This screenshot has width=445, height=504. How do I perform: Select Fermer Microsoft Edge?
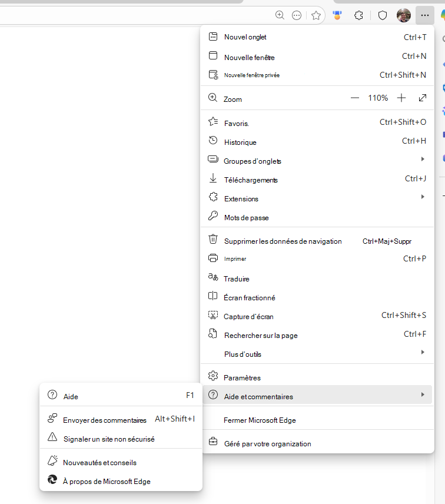(317, 419)
